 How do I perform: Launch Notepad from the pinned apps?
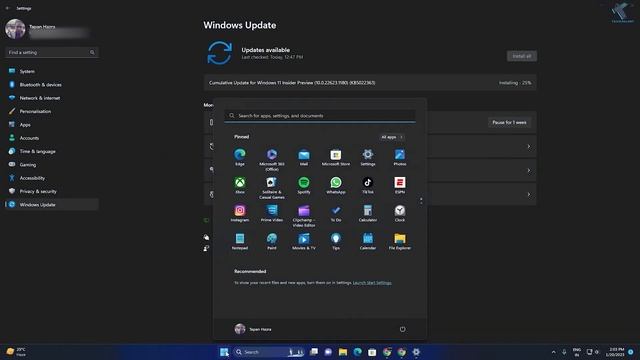pyautogui.click(x=240, y=241)
